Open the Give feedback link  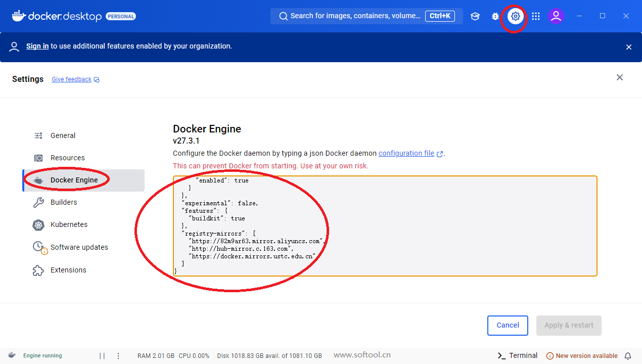[76, 79]
